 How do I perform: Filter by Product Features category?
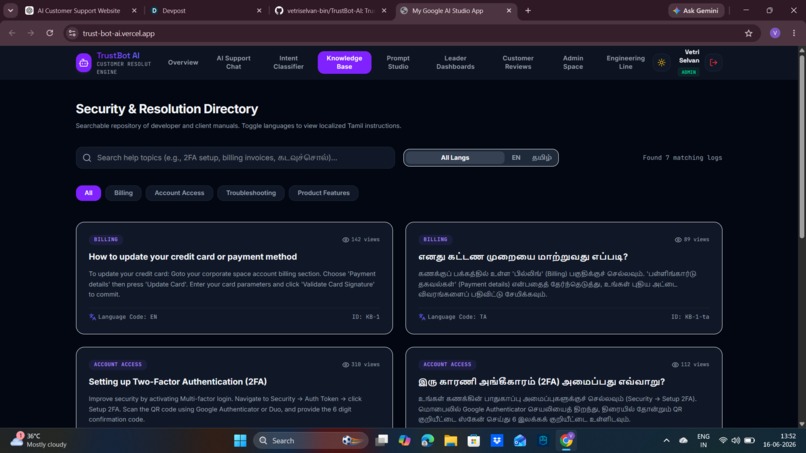click(x=323, y=193)
